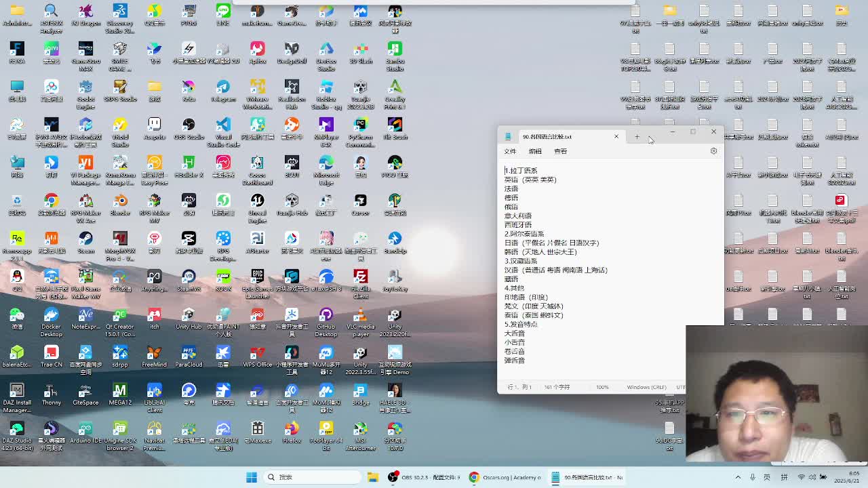Open the Windows Start button
This screenshot has height=488, width=868.
point(252,477)
